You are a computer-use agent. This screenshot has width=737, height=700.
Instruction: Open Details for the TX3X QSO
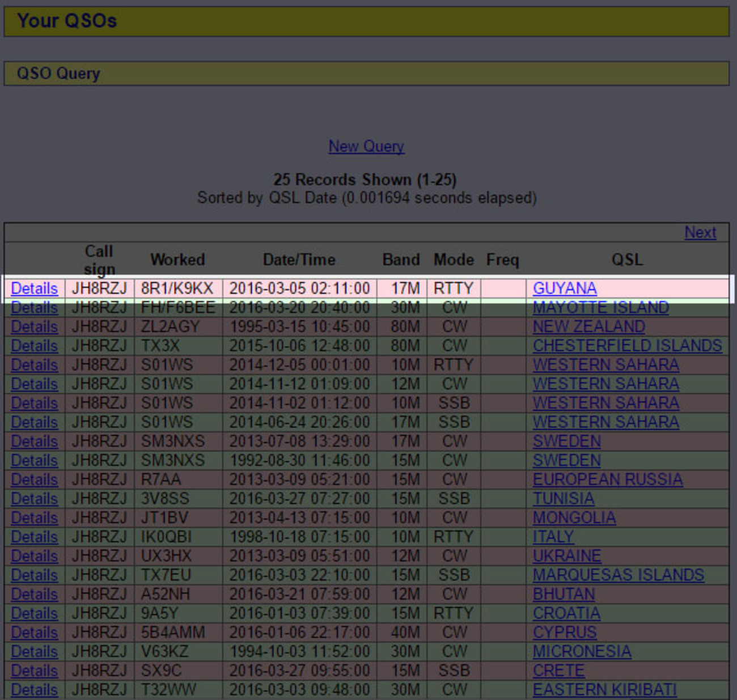tap(33, 346)
